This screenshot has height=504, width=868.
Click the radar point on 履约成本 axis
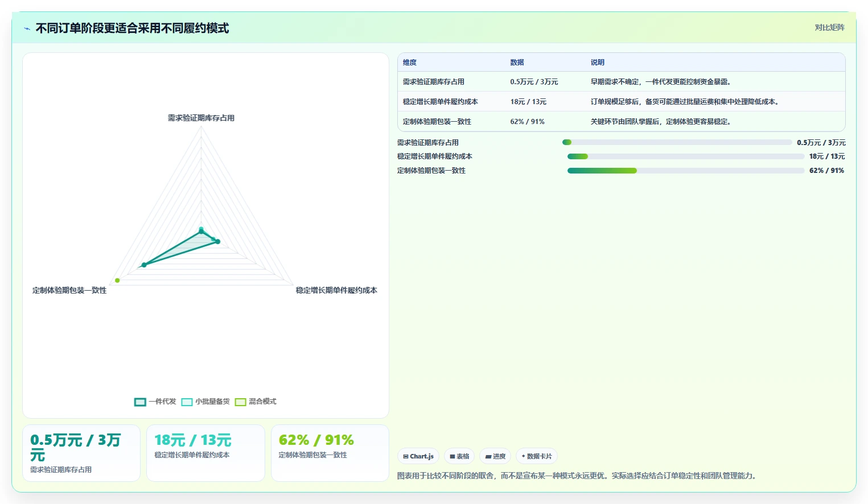point(217,242)
